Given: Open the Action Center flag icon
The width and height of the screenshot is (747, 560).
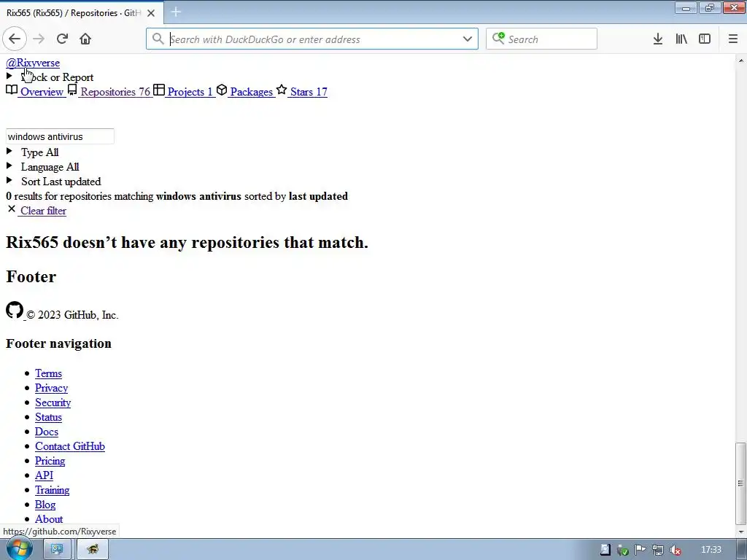Looking at the screenshot, I should point(640,550).
